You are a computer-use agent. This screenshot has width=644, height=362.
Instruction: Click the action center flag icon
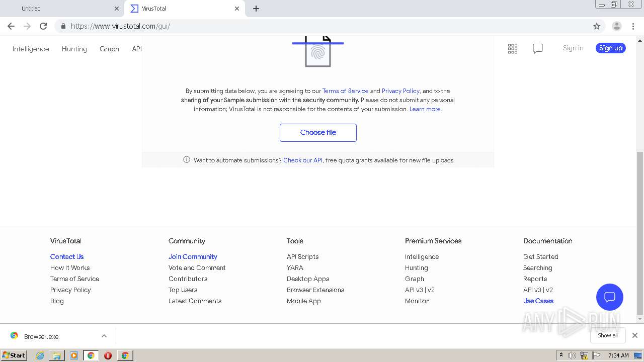(596, 355)
